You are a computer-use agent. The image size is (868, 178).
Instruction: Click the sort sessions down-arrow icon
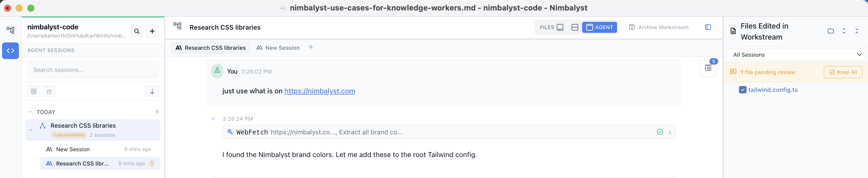point(152,91)
